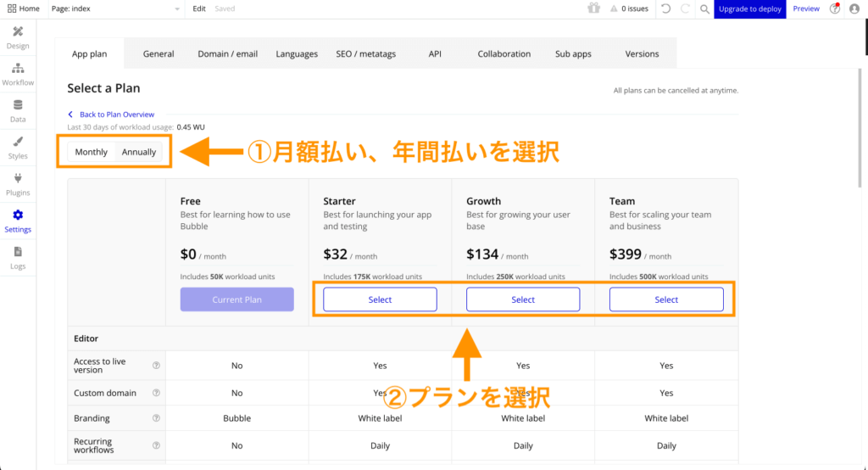The height and width of the screenshot is (470, 868).
Task: Open the Workflow section icon
Action: coord(18,68)
